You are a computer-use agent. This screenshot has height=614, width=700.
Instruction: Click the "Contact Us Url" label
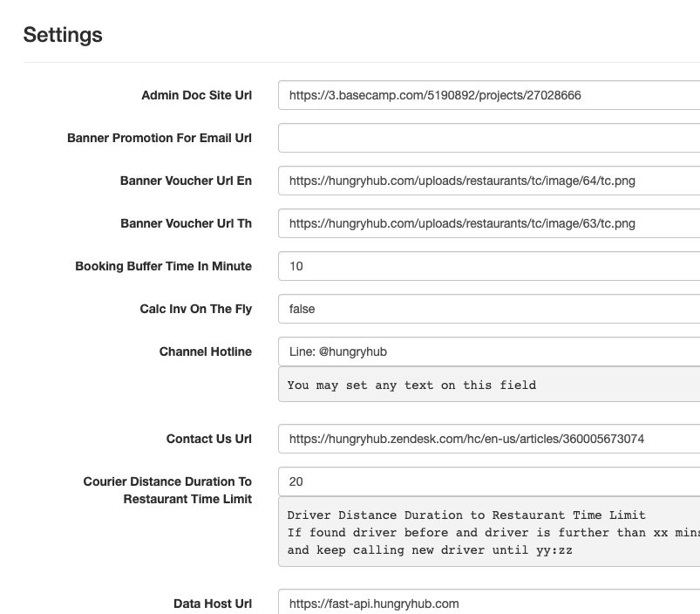pyautogui.click(x=208, y=439)
